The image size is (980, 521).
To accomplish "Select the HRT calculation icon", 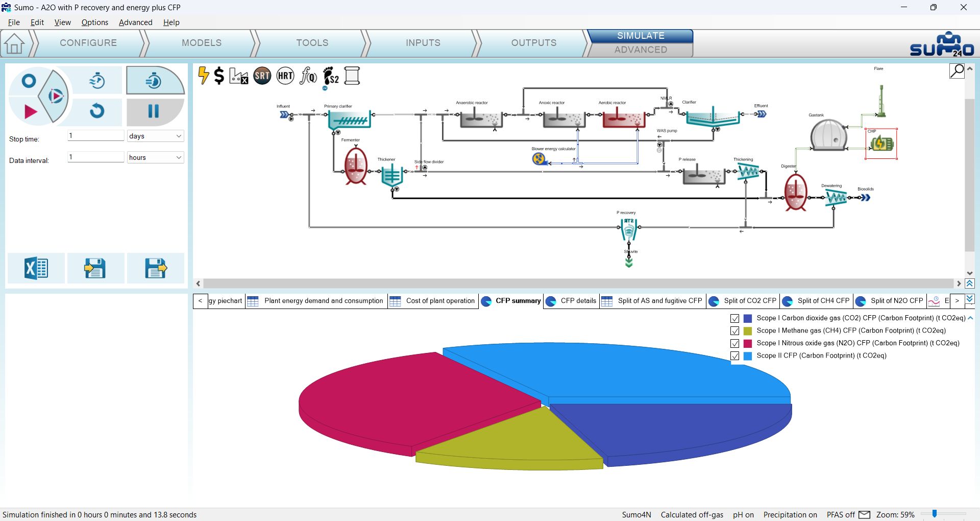I will coord(285,76).
